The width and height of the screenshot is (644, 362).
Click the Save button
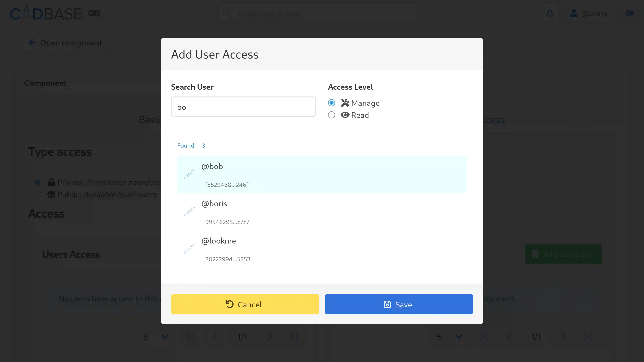pyautogui.click(x=399, y=304)
